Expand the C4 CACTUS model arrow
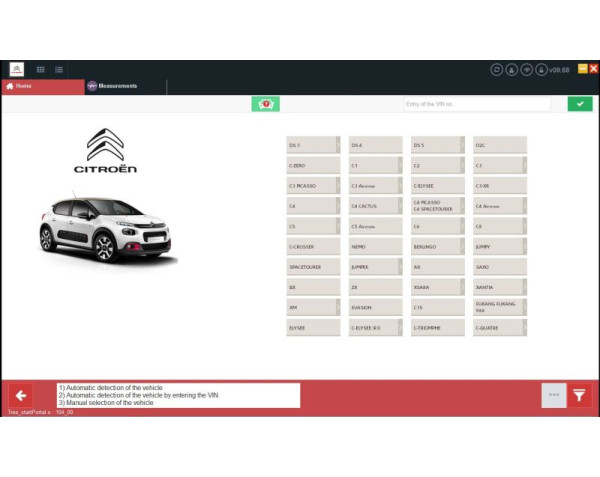Viewport: 600px width, 477px height. coord(400,206)
